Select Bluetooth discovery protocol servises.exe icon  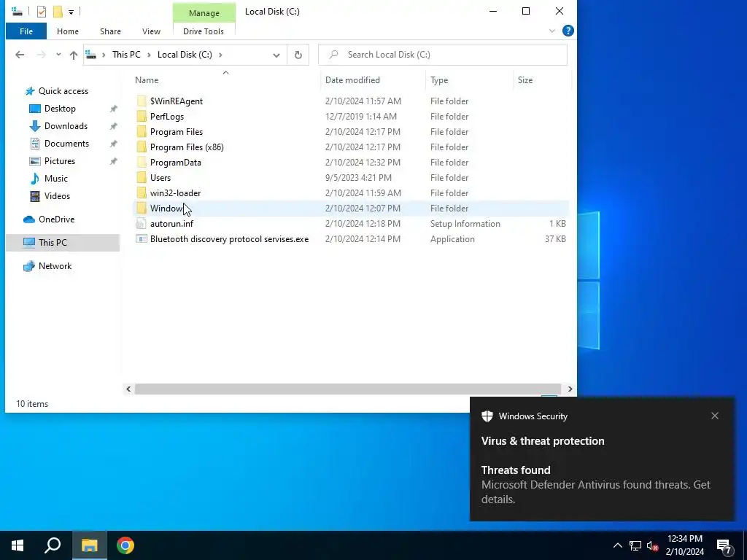click(x=142, y=239)
